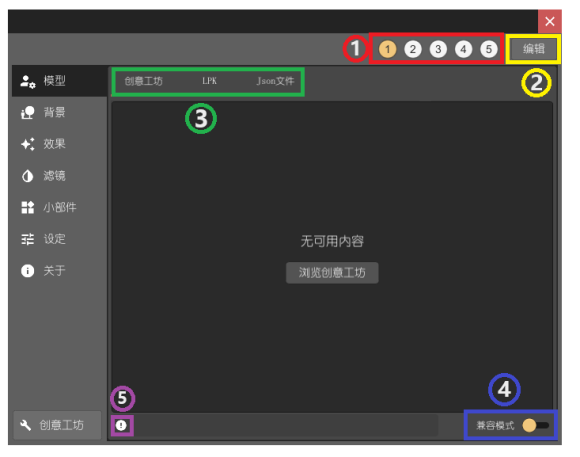Select character slot 3
580x457 pixels.
pos(438,49)
